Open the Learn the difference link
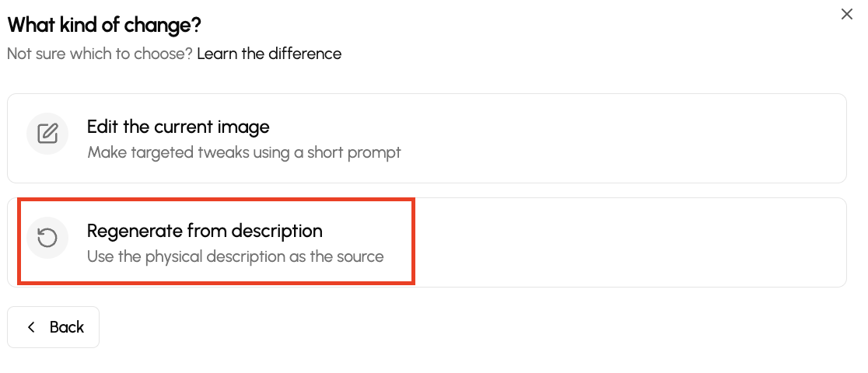The width and height of the screenshot is (868, 373). click(269, 54)
